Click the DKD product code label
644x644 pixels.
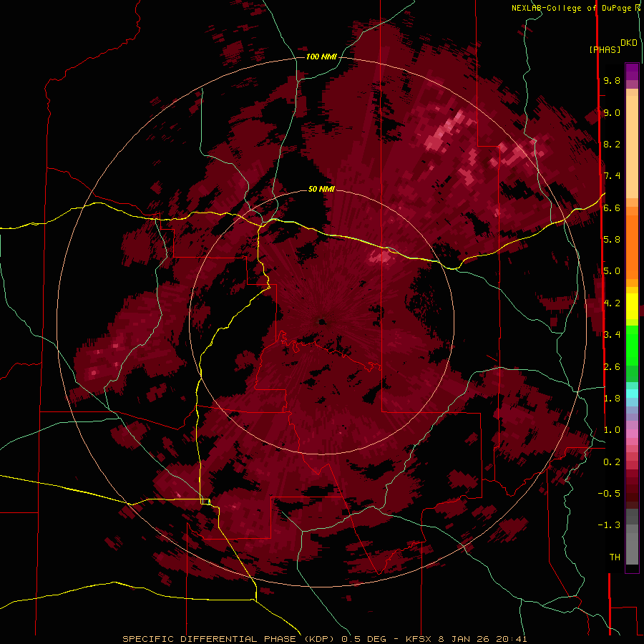click(x=628, y=43)
